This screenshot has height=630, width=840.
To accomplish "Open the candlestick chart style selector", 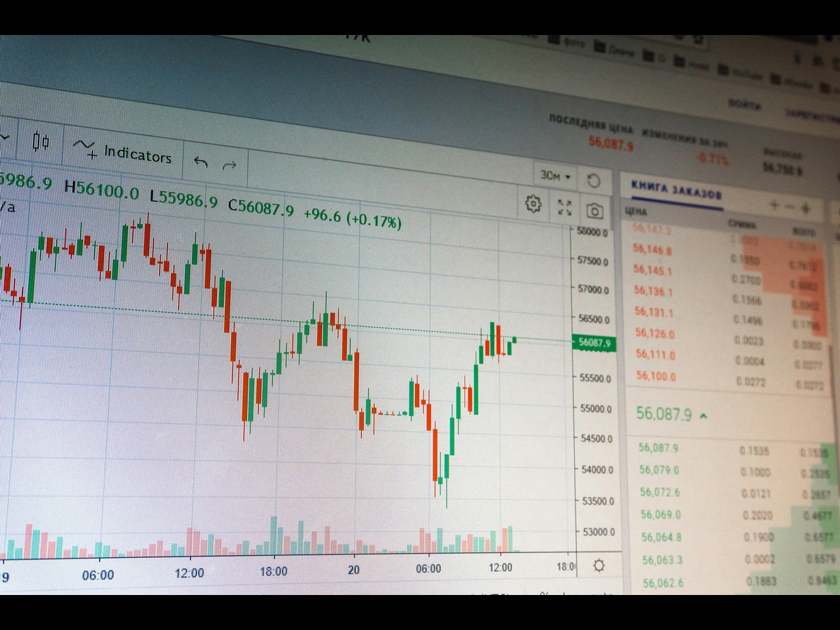I will (41, 142).
